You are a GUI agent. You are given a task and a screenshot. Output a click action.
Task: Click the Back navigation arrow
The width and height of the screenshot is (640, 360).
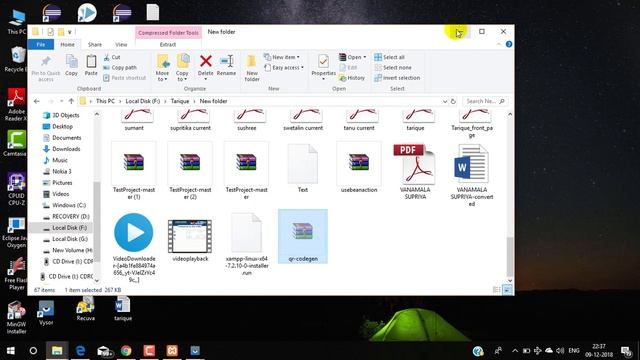coord(37,101)
